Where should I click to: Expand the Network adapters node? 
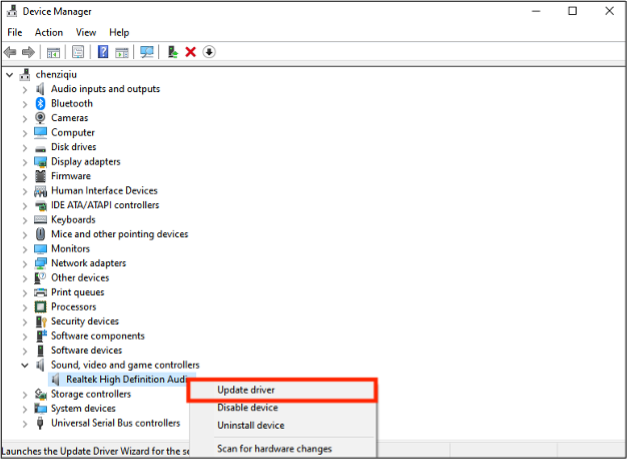click(x=25, y=264)
